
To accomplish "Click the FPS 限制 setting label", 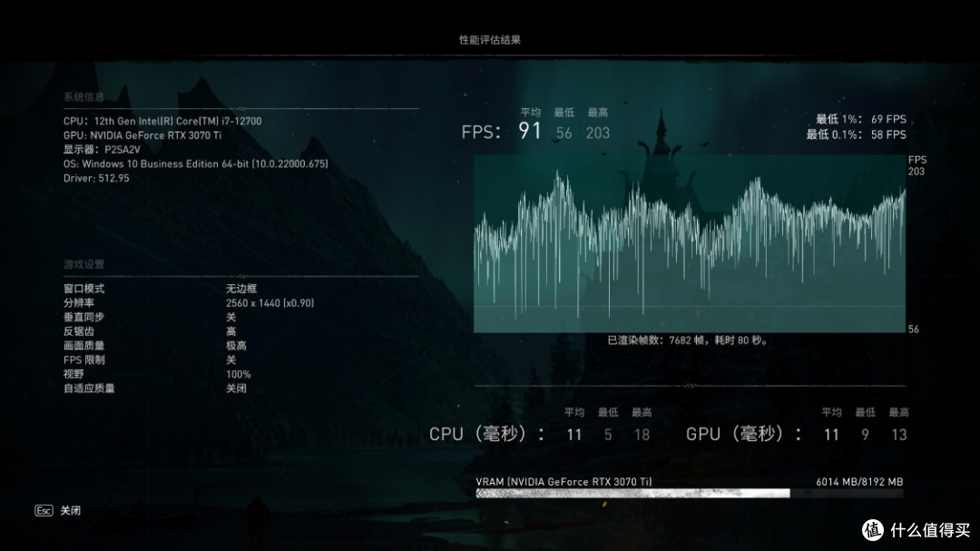I will (x=83, y=360).
